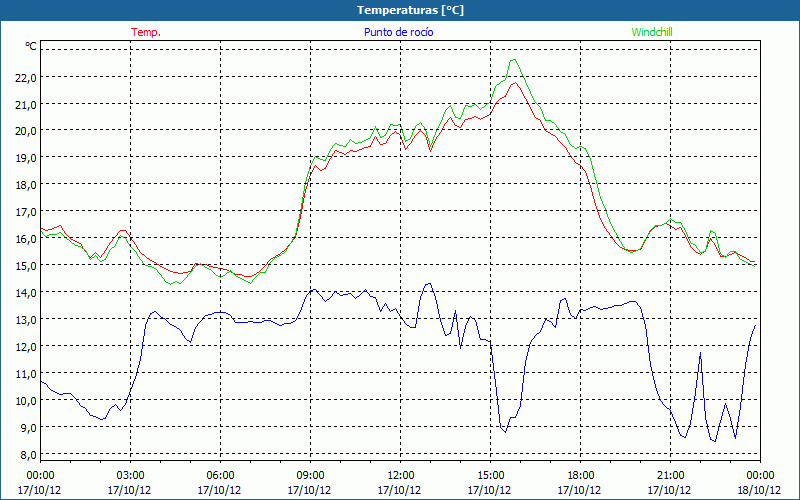Image resolution: width=800 pixels, height=500 pixels.
Task: Click the "13,0" y-axis value
Action: point(26,320)
